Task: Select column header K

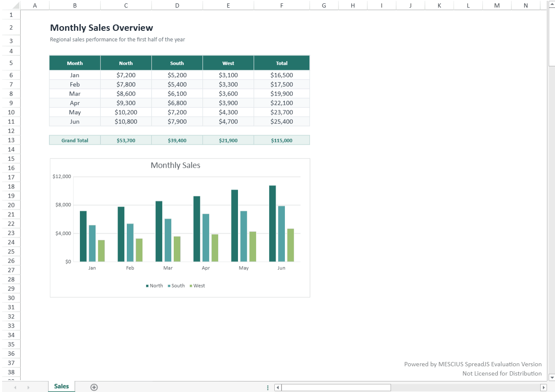Action: pyautogui.click(x=439, y=5)
